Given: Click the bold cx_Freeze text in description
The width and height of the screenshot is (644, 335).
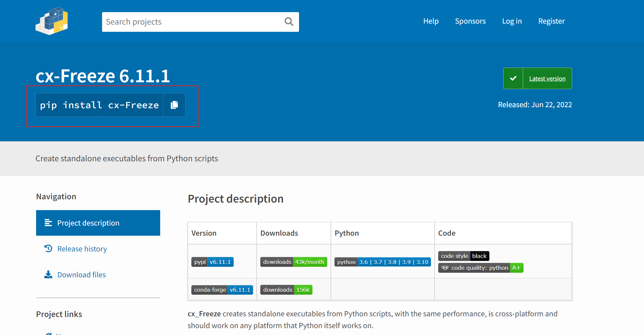Looking at the screenshot, I should 204,314.
